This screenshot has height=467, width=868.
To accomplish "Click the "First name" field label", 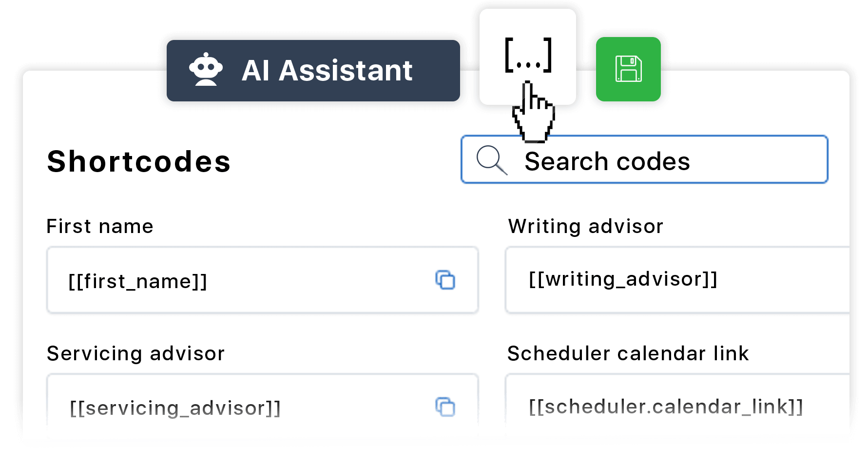I will coord(100,227).
